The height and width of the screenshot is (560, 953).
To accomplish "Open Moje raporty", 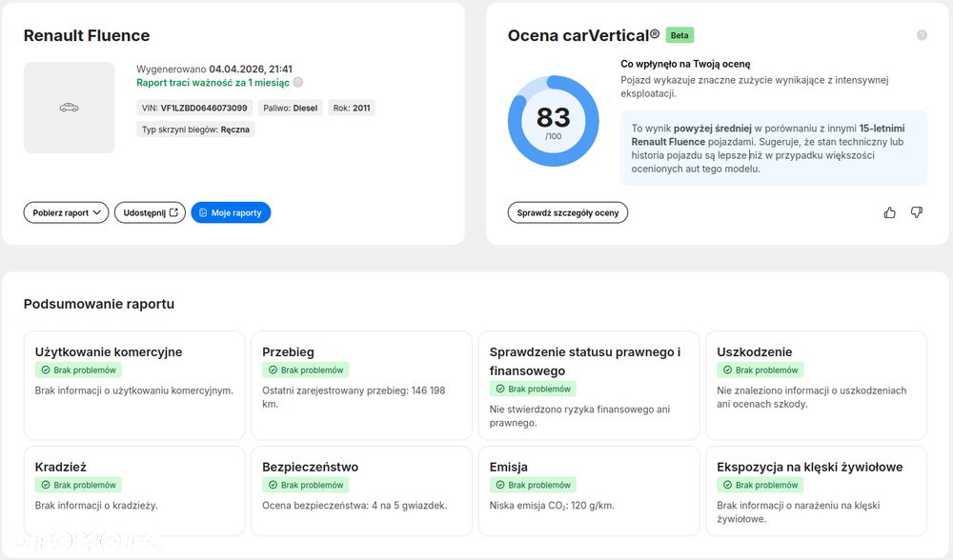I will (x=231, y=212).
